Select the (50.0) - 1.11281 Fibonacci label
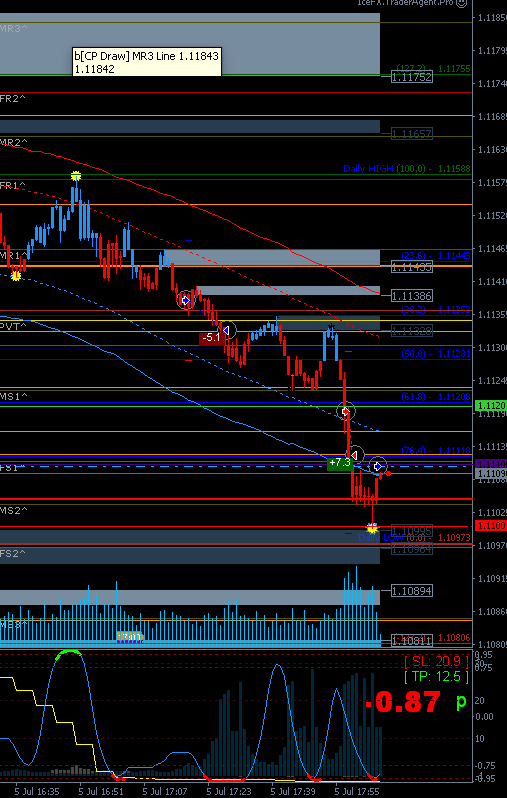 click(436, 354)
